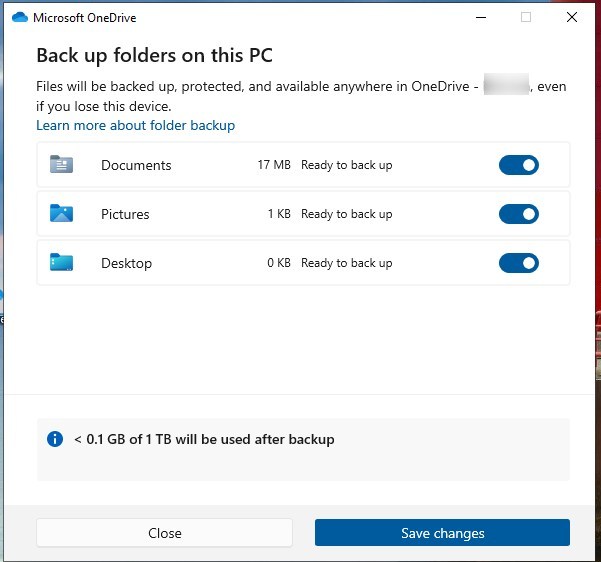Click the Desktop folder icon
Viewport: 601px width, 562px height.
61,263
